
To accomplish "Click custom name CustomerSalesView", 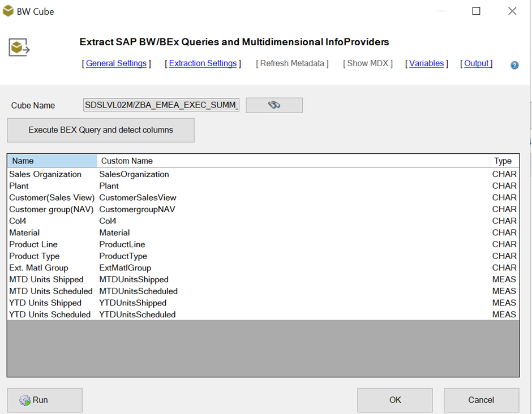I will (x=138, y=198).
